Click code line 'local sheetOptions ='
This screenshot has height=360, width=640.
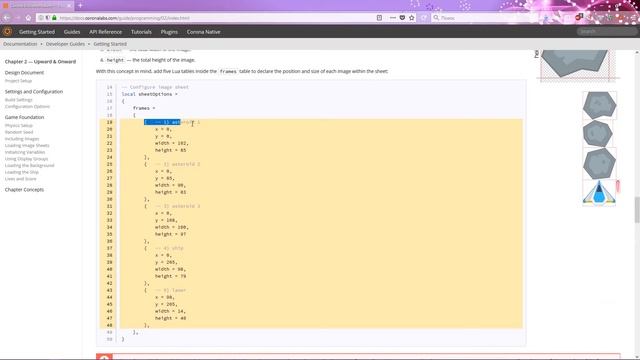149,94
